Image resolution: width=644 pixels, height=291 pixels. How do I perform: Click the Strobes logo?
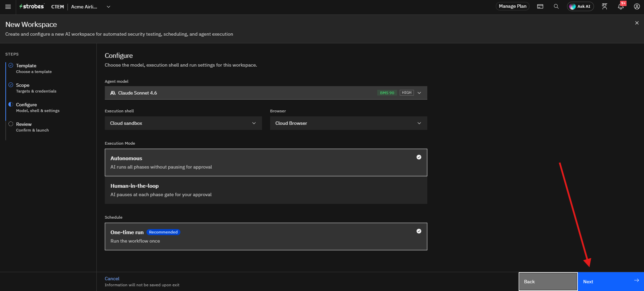(32, 6)
